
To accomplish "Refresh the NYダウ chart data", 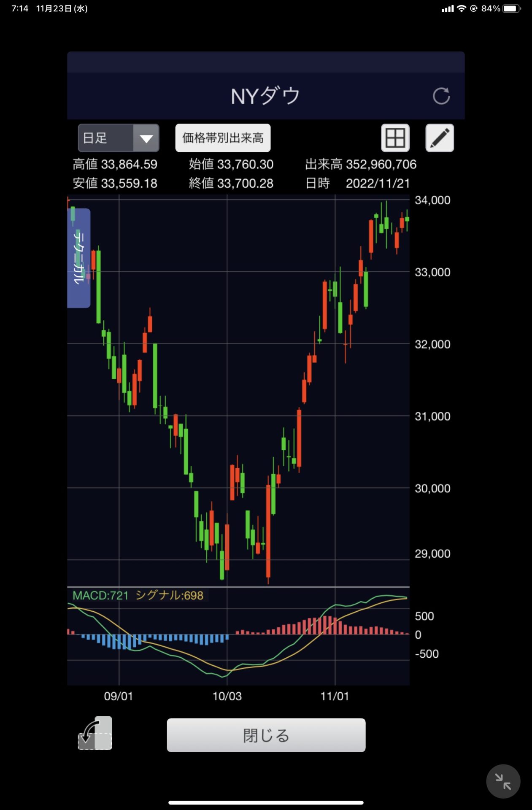I will (441, 96).
